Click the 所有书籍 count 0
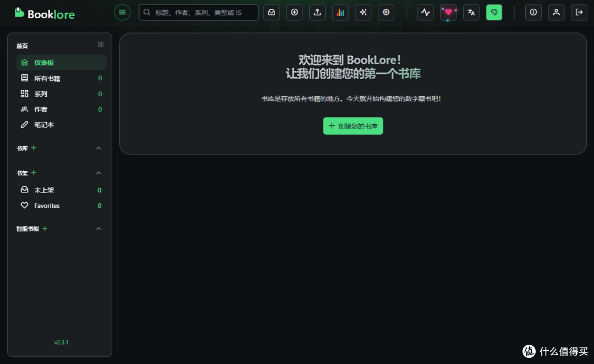Image resolution: width=594 pixels, height=364 pixels. (x=100, y=78)
